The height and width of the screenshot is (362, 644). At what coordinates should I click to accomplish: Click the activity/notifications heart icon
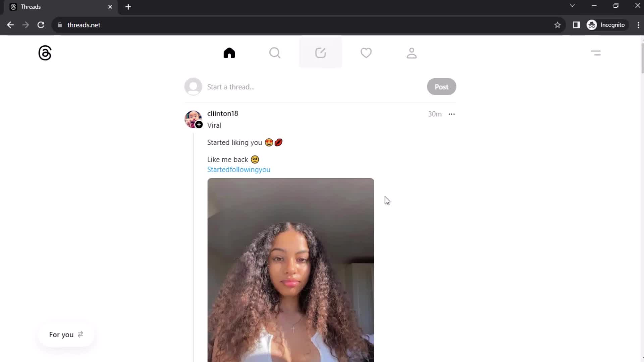366,53
